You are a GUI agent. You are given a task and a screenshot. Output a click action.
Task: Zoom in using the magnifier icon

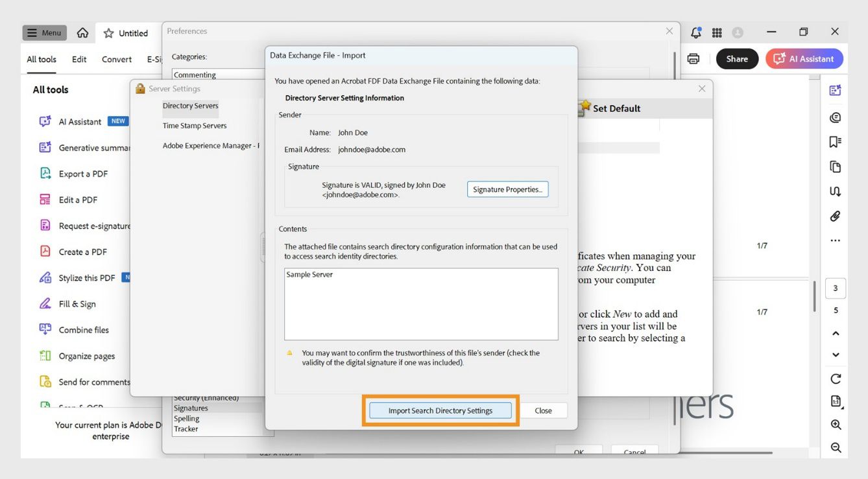(x=836, y=425)
